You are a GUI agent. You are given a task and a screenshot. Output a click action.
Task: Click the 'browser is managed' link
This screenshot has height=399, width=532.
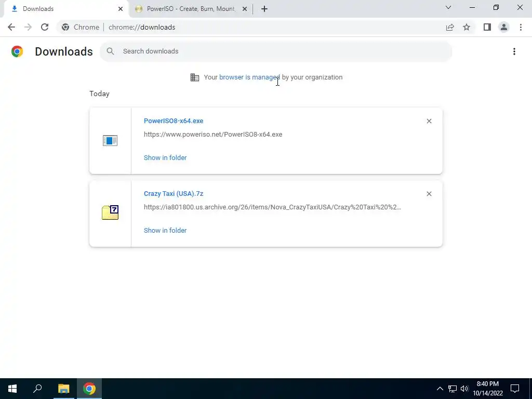(x=249, y=77)
